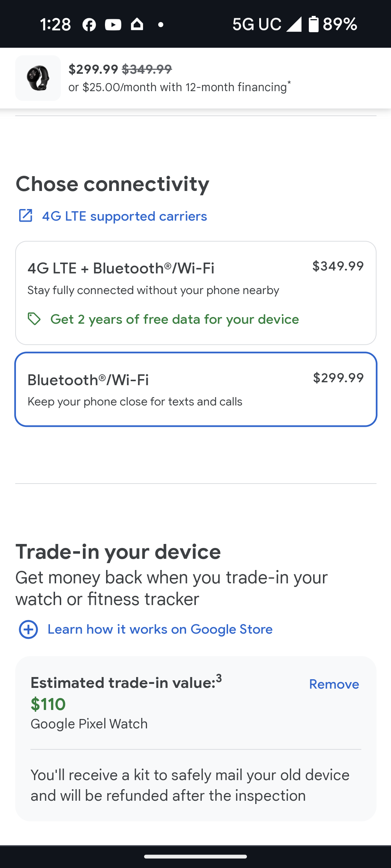Tap the Pixel Watch product thumbnail
391x868 pixels.
click(x=38, y=78)
